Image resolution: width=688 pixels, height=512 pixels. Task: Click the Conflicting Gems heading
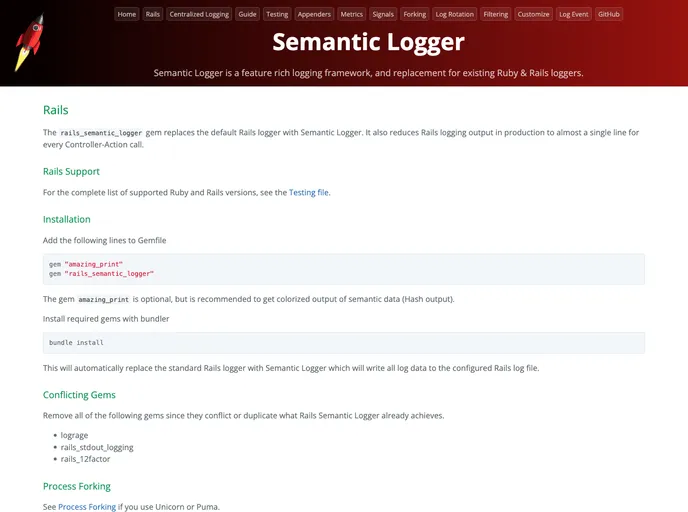[79, 395]
